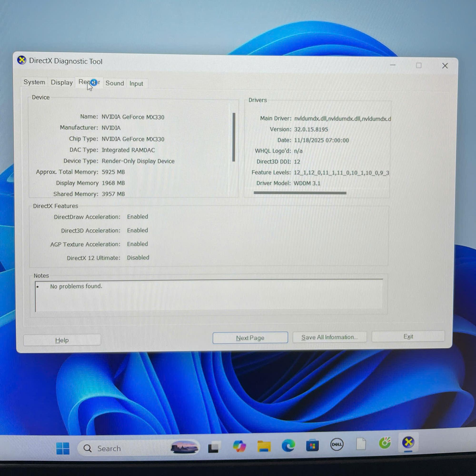The image size is (476, 476).
Task: Minimize the DirectX Diagnostic Tool window
Action: [x=393, y=65]
